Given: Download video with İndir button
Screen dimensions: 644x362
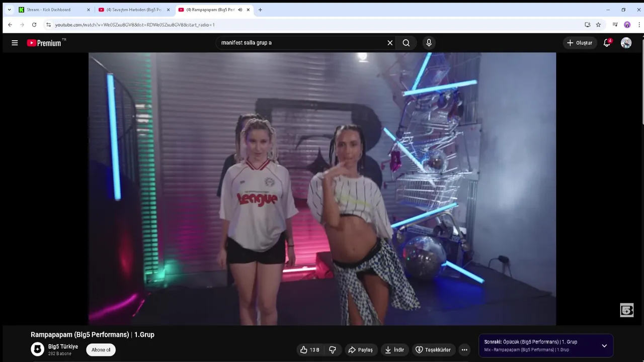Looking at the screenshot, I should coord(394,350).
